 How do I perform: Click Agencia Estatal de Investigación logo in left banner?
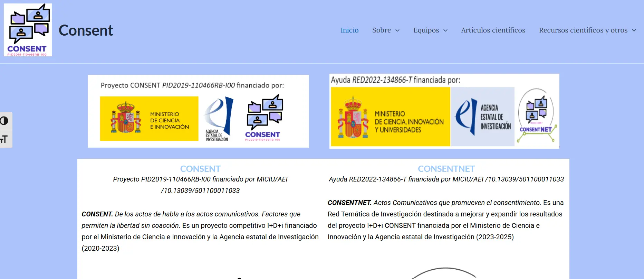(x=218, y=119)
